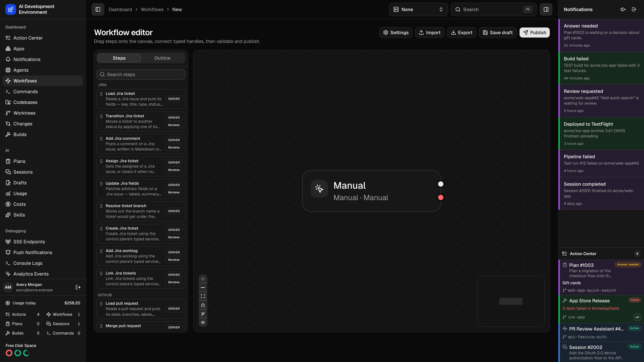
Task: Open Usage sidebar item
Action: 43,194
